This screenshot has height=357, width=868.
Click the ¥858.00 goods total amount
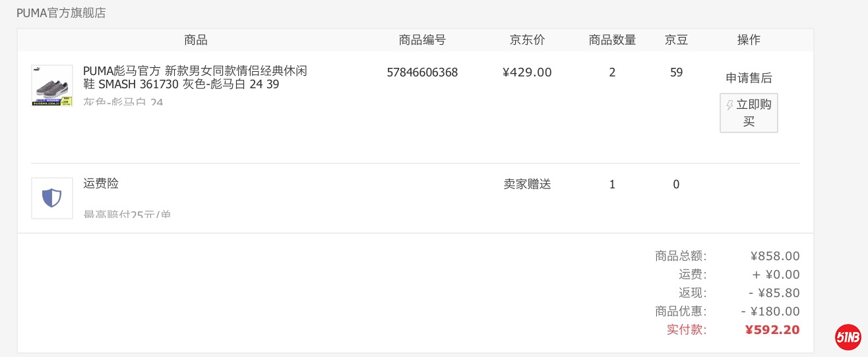point(775,256)
